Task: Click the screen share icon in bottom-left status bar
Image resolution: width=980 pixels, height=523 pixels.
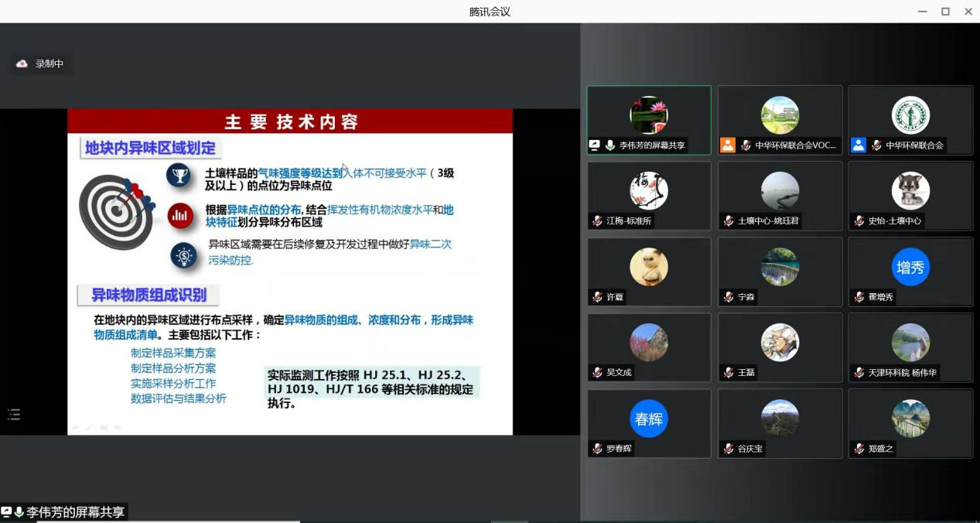Action: point(7,511)
